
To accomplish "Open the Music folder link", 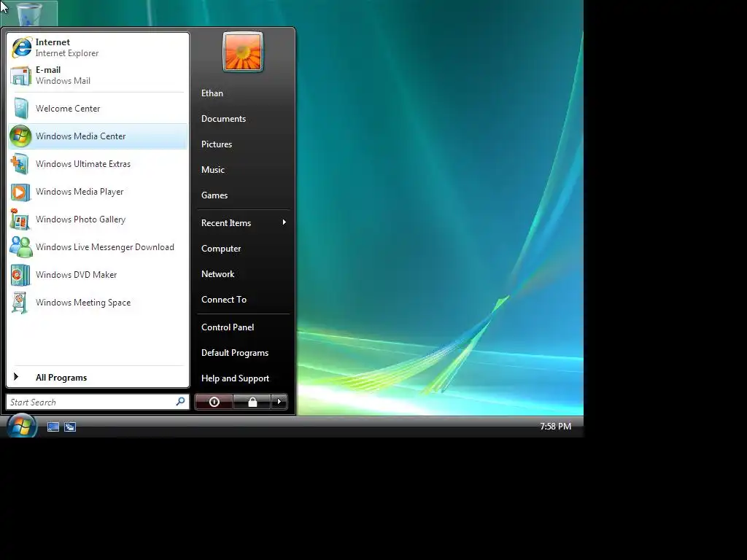I will [x=213, y=169].
